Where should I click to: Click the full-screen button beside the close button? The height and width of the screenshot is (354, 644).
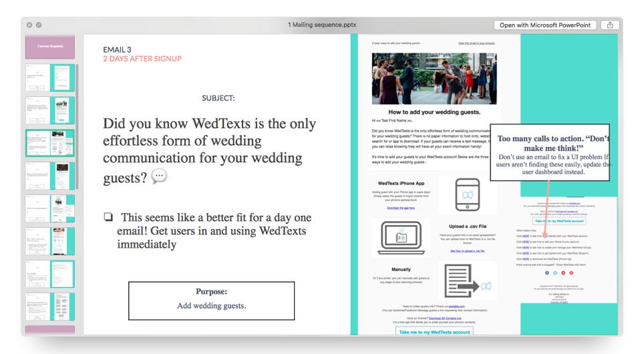click(x=39, y=25)
